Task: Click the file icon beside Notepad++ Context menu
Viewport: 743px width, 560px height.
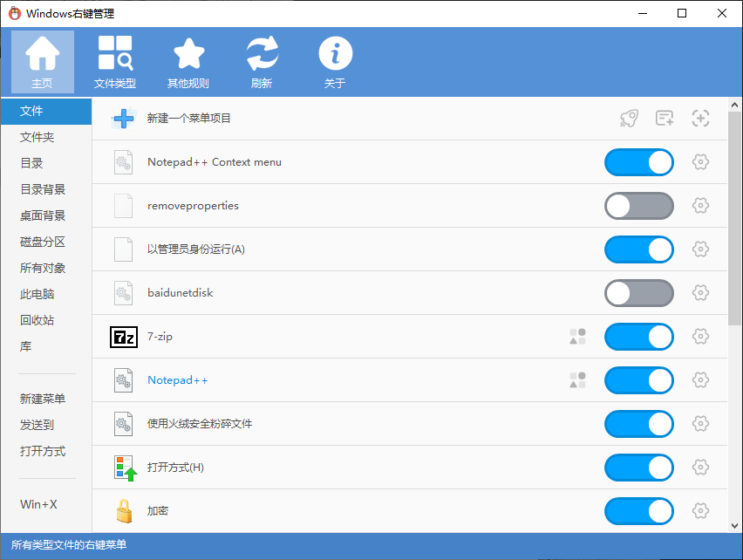Action: coord(123,162)
